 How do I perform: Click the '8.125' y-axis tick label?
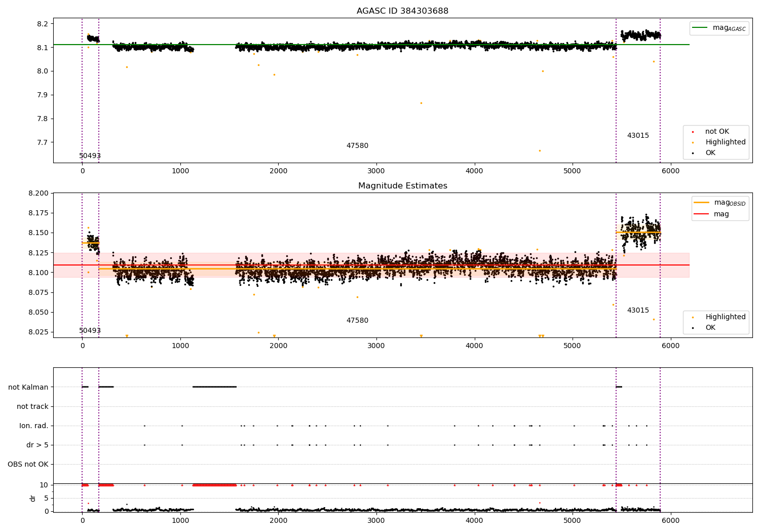coord(39,253)
